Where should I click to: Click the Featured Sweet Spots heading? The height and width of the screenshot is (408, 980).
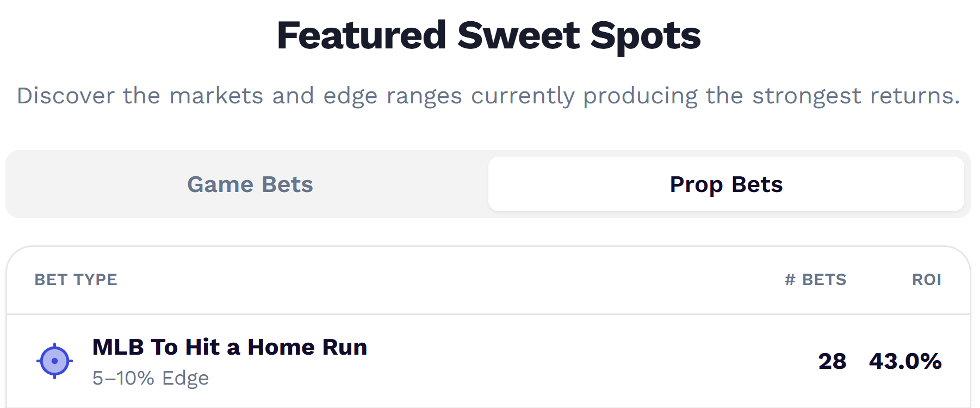tap(489, 36)
